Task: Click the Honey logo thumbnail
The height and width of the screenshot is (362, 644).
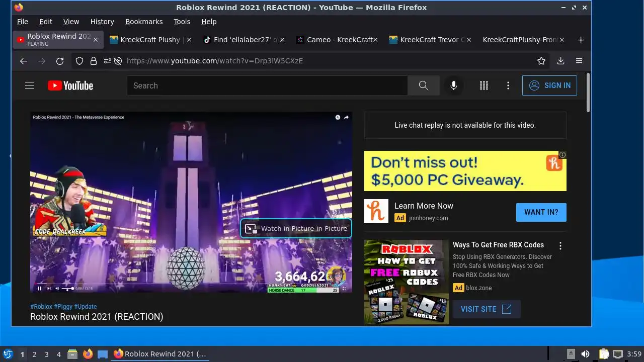Action: pyautogui.click(x=376, y=211)
